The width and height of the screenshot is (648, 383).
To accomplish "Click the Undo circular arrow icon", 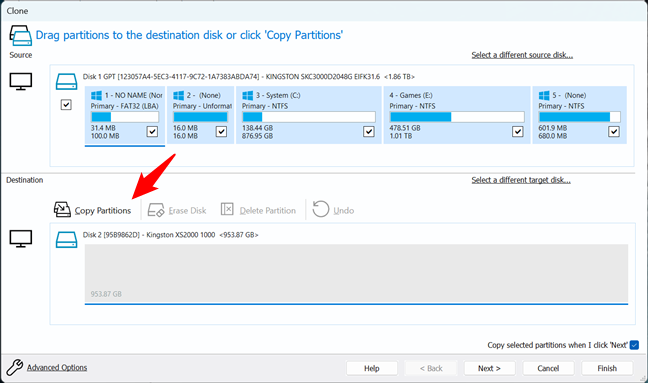I will (321, 209).
